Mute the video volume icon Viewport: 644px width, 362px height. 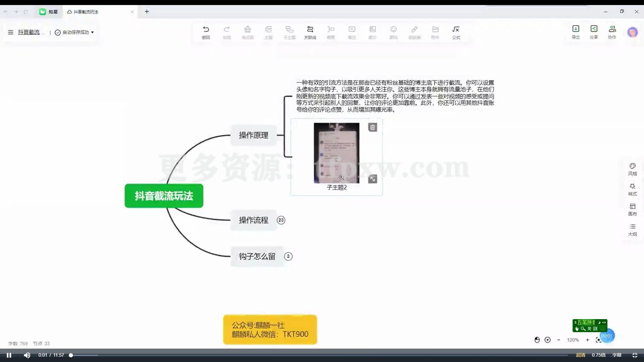(27, 355)
